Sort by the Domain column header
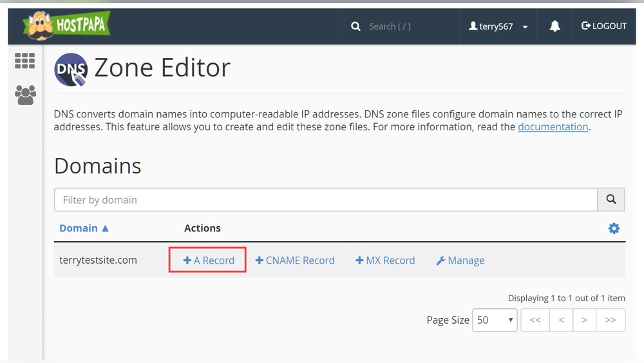644x363 pixels. pyautogui.click(x=84, y=228)
